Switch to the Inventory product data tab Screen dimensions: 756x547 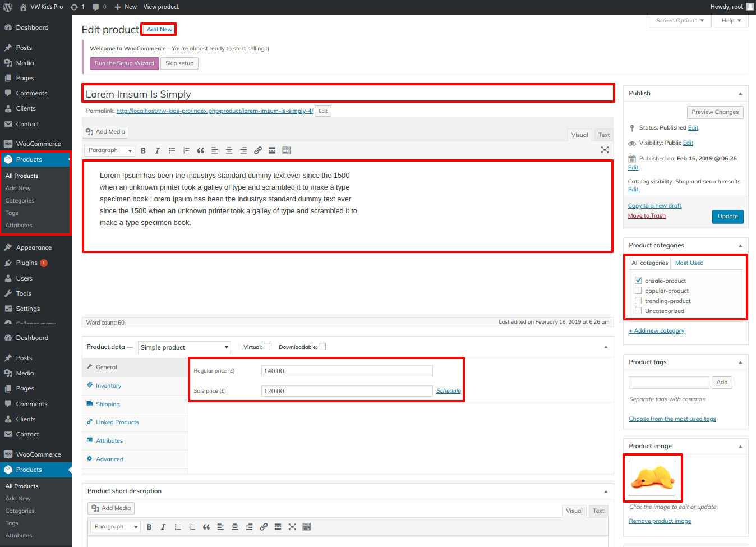[108, 386]
